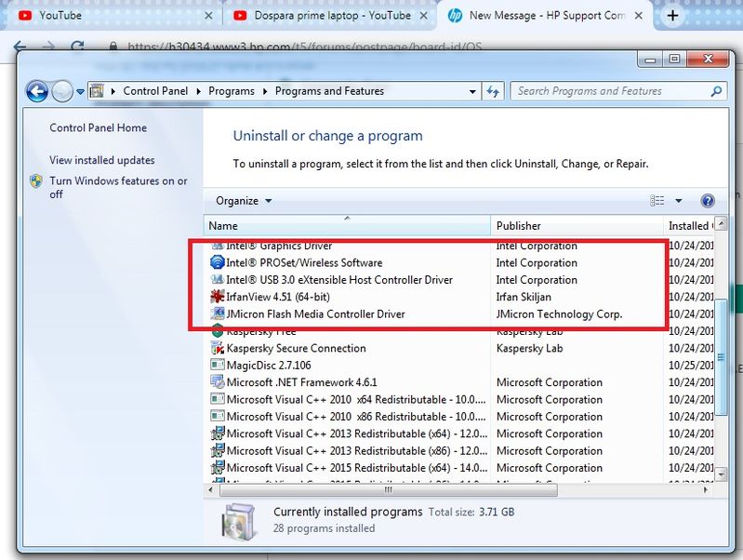743x560 pixels.
Task: Select Microsoft .NET Framework 4.6.1 entry
Action: 302,382
